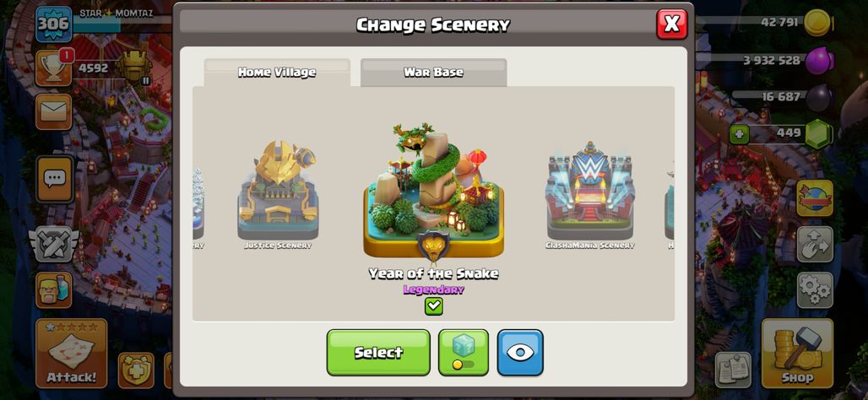Open the settings gears icon

[815, 290]
